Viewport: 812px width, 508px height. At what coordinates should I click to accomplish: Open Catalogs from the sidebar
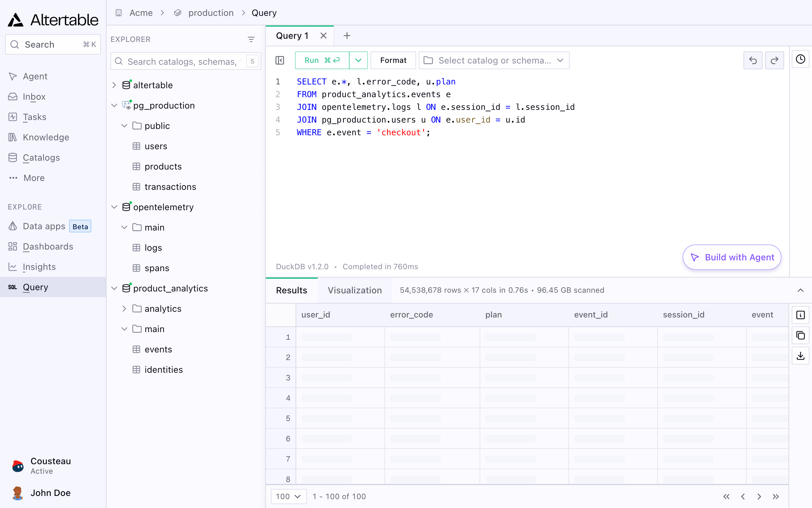point(53,157)
